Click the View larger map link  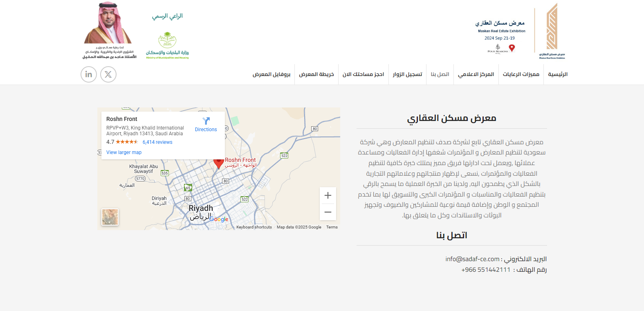[x=124, y=152]
